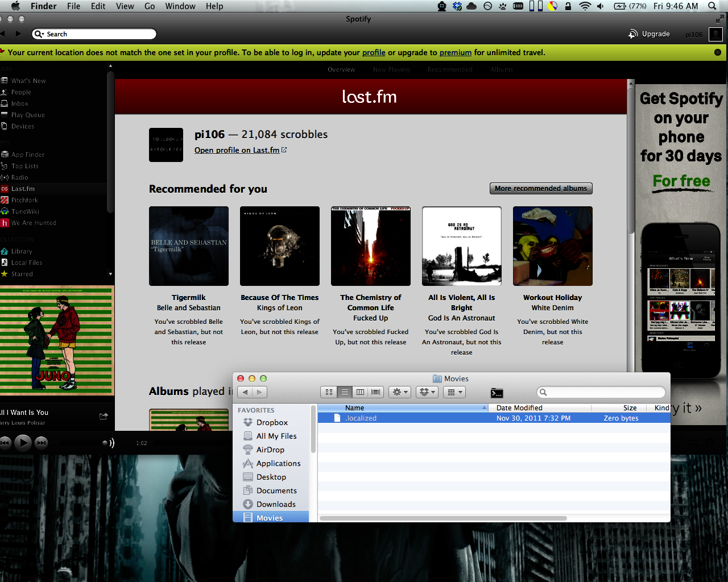Click the More recommended albums button
This screenshot has width=728, height=582.
pyautogui.click(x=541, y=188)
